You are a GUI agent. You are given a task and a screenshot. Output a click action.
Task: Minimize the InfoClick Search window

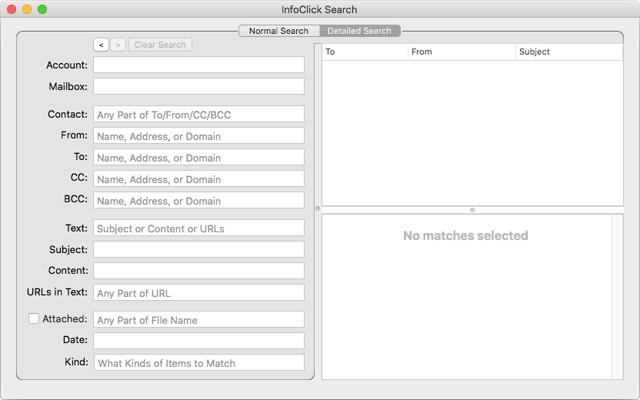[27, 9]
